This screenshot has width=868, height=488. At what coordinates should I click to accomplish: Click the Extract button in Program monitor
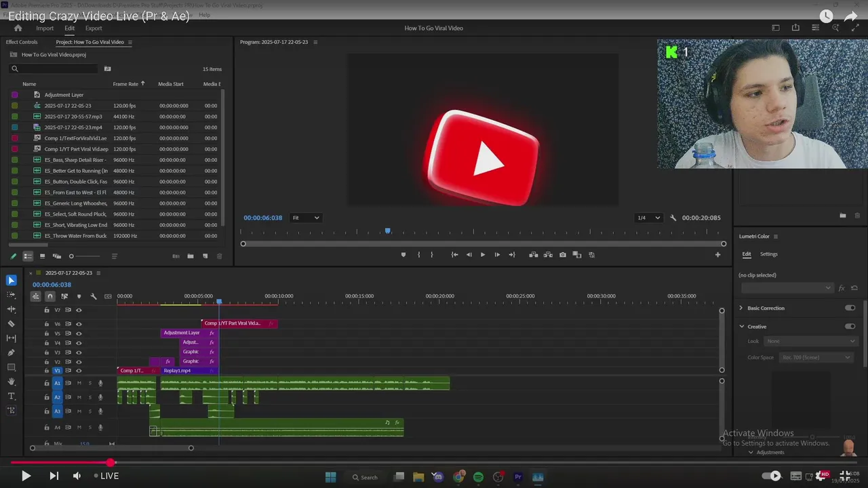pos(548,255)
